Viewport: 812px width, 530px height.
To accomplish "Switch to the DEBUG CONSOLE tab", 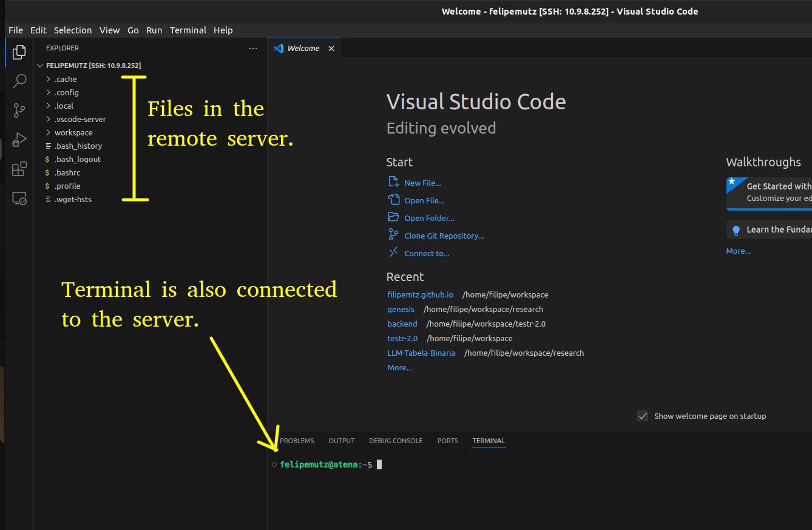I will (x=396, y=441).
